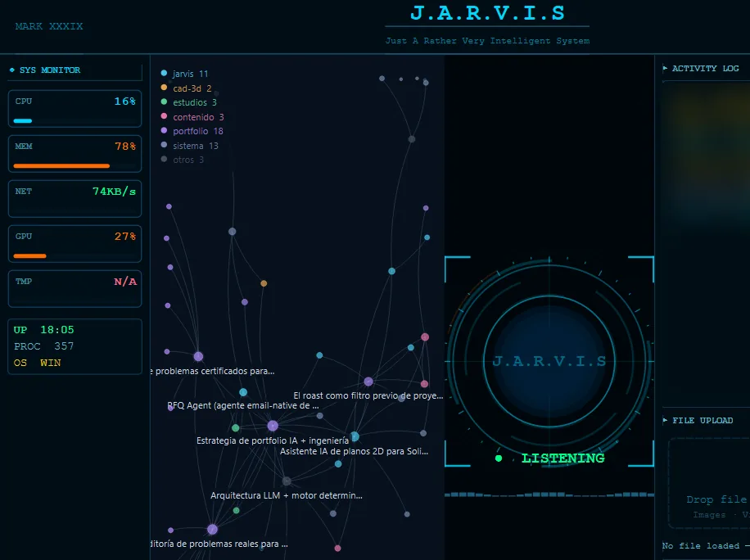The image size is (750, 560).
Task: Click the SYS MONITOR diamond icon
Action: click(12, 70)
